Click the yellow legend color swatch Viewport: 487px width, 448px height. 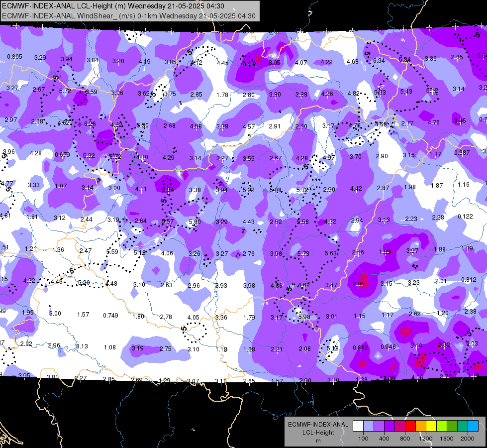(431, 426)
